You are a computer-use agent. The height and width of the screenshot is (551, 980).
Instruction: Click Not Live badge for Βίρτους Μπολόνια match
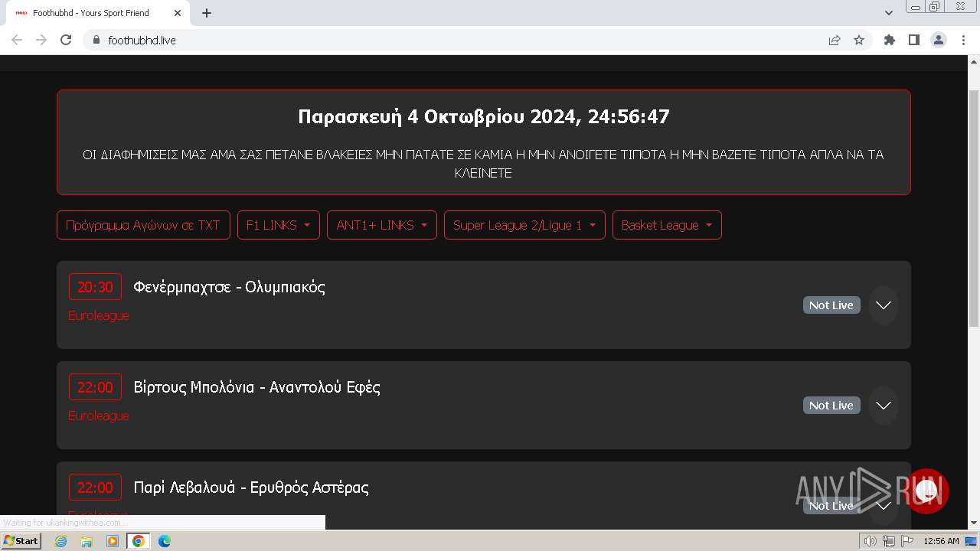coord(831,406)
